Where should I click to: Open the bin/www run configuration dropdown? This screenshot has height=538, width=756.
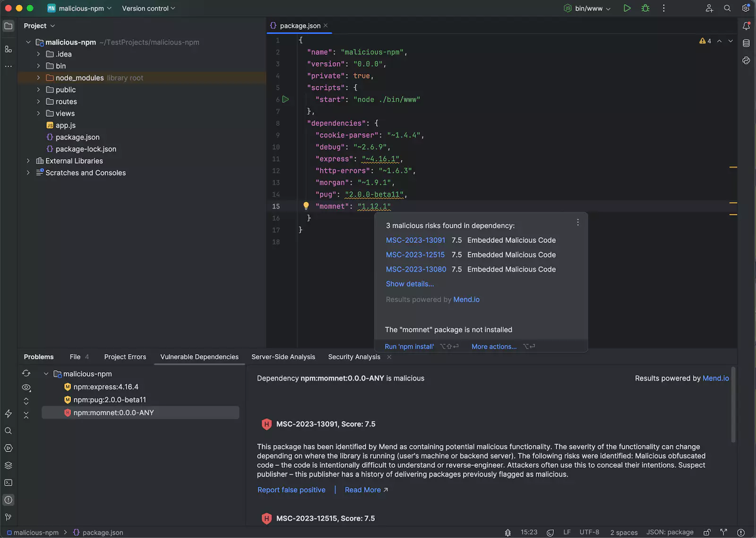pos(587,9)
